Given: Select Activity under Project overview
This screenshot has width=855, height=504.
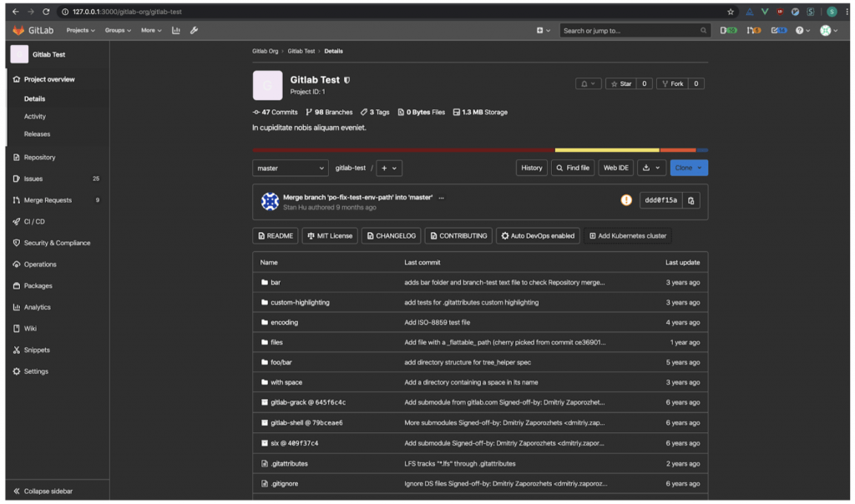Looking at the screenshot, I should pos(35,117).
